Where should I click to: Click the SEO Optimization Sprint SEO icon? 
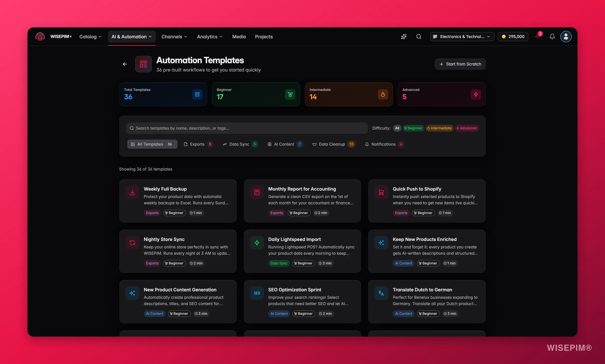point(257,293)
